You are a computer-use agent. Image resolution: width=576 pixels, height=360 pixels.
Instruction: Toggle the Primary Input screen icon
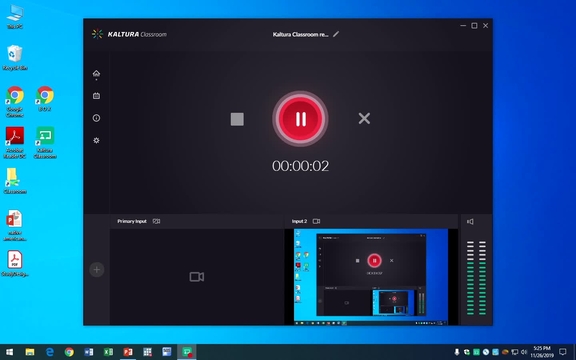(x=156, y=221)
